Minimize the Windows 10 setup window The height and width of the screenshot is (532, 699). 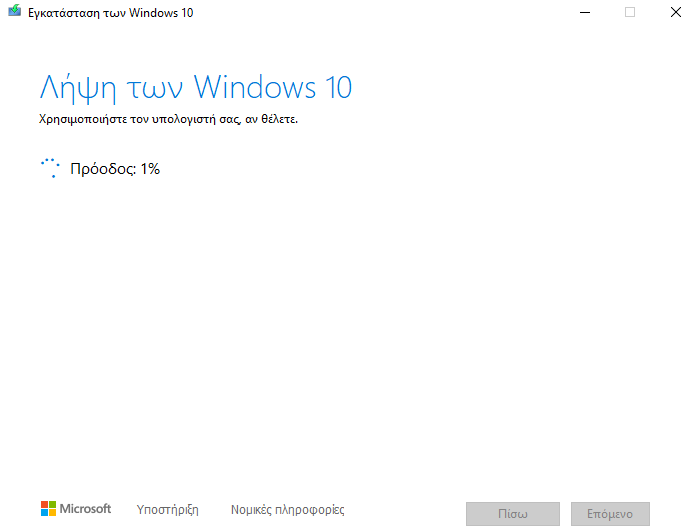point(585,12)
